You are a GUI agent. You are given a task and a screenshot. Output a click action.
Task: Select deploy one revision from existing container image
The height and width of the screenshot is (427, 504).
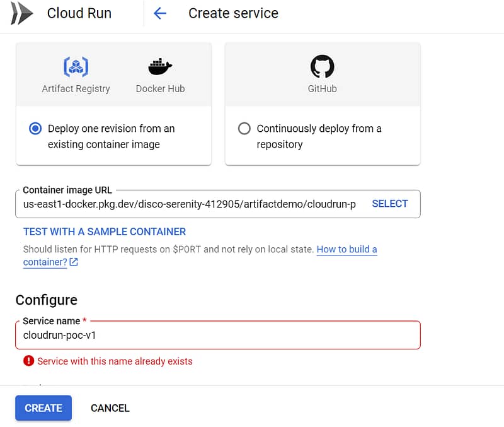tap(36, 129)
